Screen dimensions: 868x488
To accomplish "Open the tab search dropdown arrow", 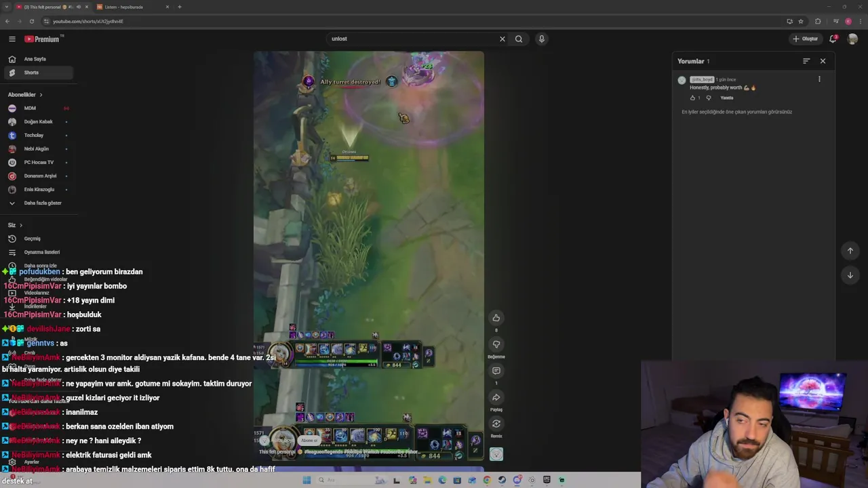I will [x=6, y=7].
